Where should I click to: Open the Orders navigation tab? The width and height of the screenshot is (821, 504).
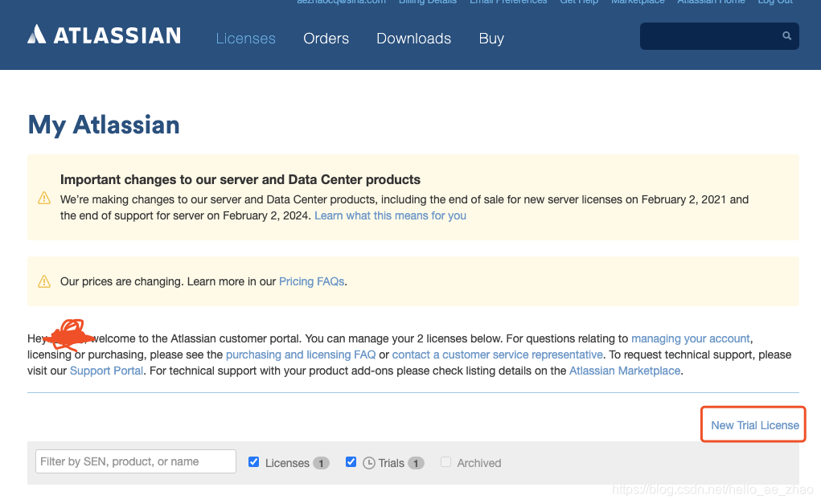pyautogui.click(x=326, y=39)
